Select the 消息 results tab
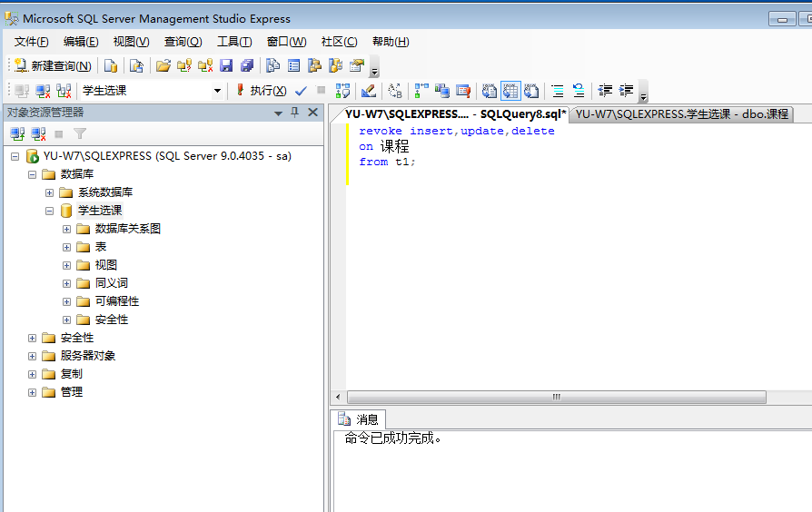Viewport: 812px width, 512px height. tap(359, 418)
